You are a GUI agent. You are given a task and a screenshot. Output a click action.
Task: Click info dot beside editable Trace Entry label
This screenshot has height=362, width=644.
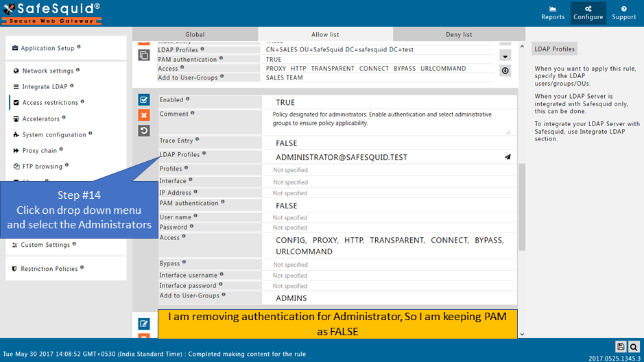coord(197,140)
